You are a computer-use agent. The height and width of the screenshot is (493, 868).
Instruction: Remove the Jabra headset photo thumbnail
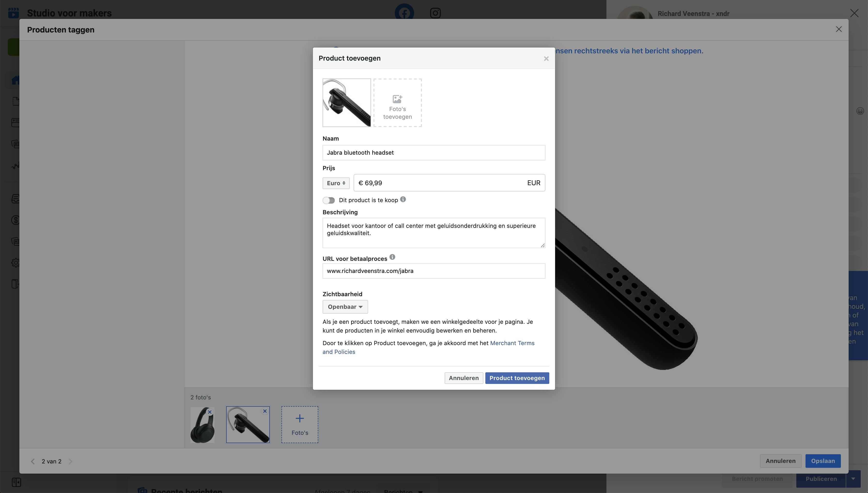coord(265,411)
